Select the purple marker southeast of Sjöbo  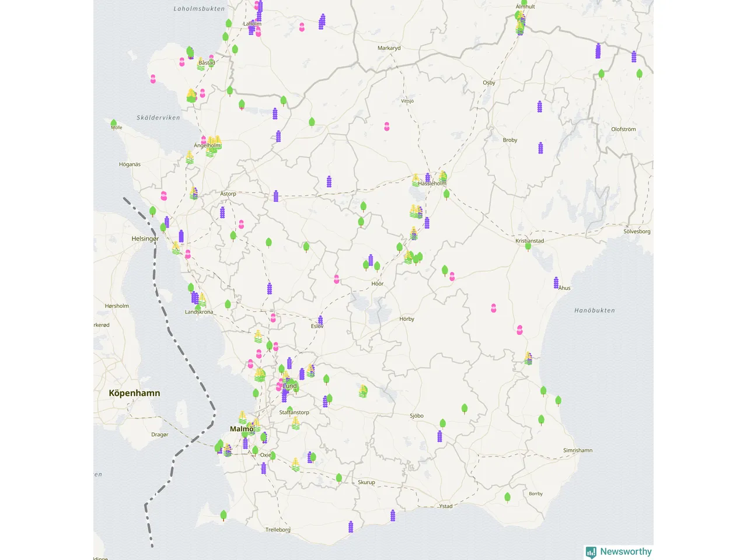pyautogui.click(x=439, y=436)
